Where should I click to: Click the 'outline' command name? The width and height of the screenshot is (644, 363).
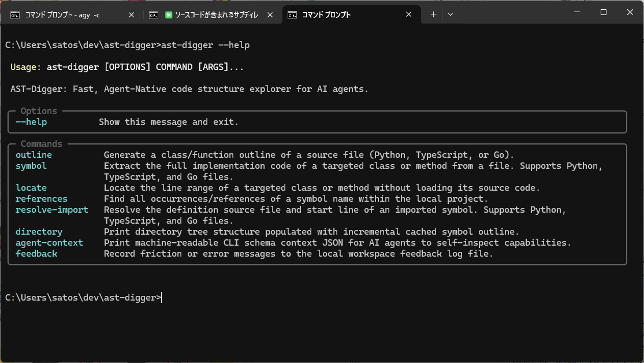(33, 155)
